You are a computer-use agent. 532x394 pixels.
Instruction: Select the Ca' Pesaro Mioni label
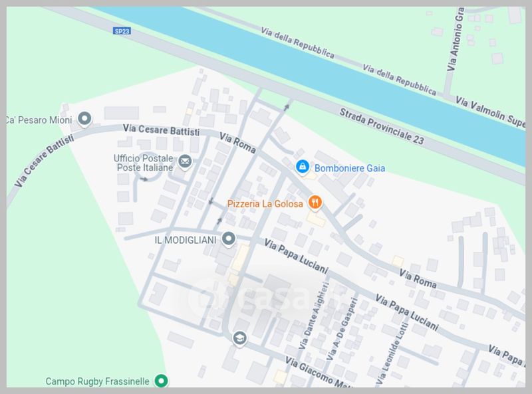pos(39,120)
